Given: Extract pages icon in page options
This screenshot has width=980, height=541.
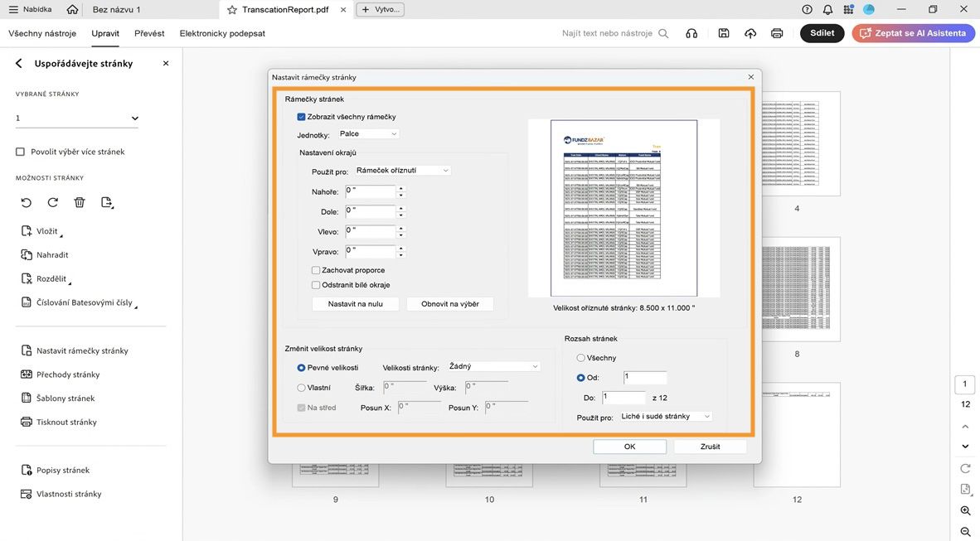Looking at the screenshot, I should point(107,202).
